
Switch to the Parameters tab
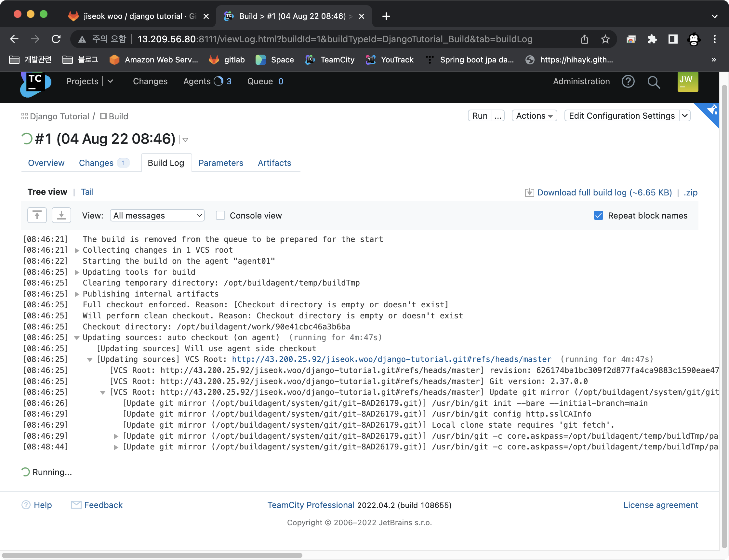(x=221, y=163)
